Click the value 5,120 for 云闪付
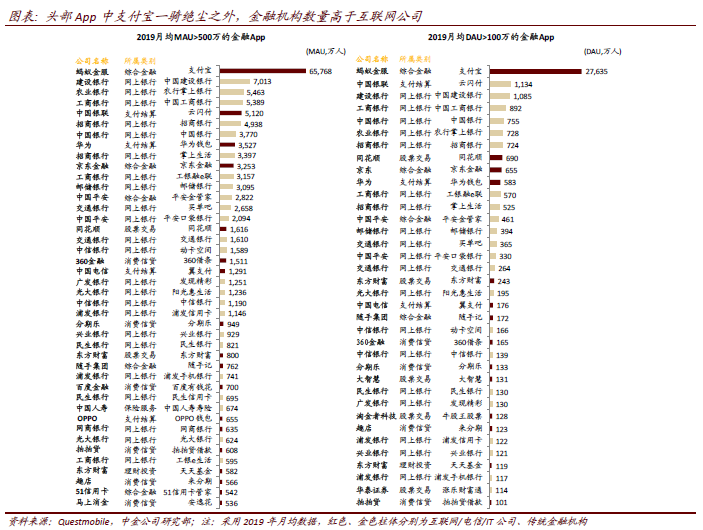The width and height of the screenshot is (703, 530). (x=254, y=113)
